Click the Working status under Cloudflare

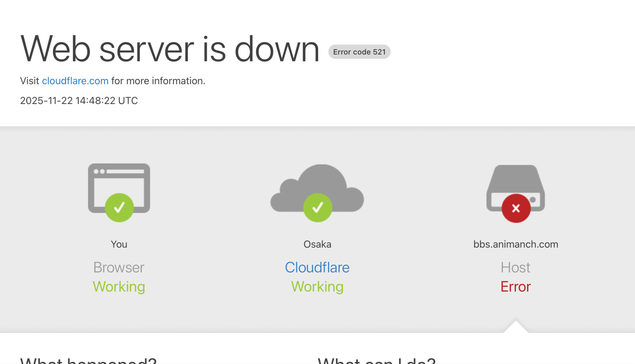[x=317, y=287]
